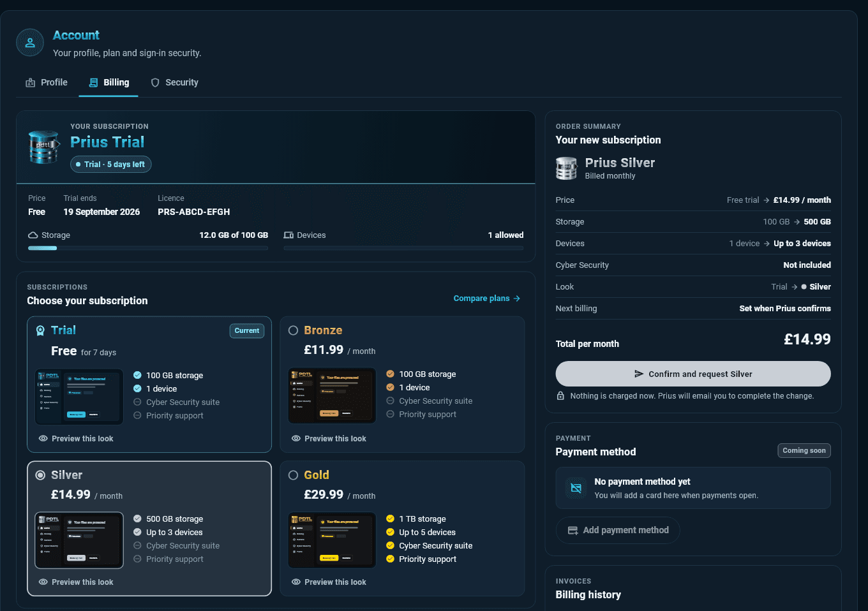Image resolution: width=868 pixels, height=611 pixels.
Task: Click the Prius Trial database logo icon
Action: click(x=44, y=147)
